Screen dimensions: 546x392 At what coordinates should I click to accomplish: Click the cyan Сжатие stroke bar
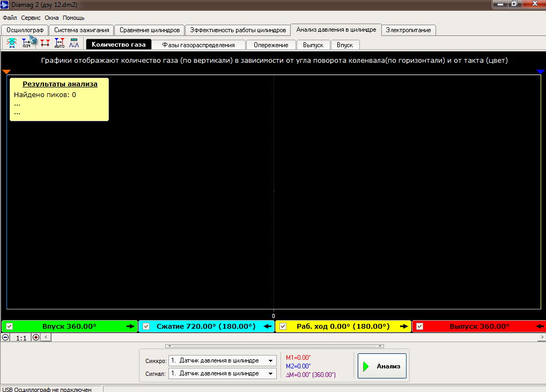click(x=206, y=326)
